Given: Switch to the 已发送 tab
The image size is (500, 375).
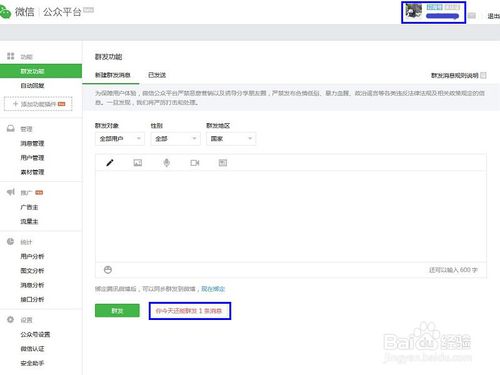Looking at the screenshot, I should [157, 75].
